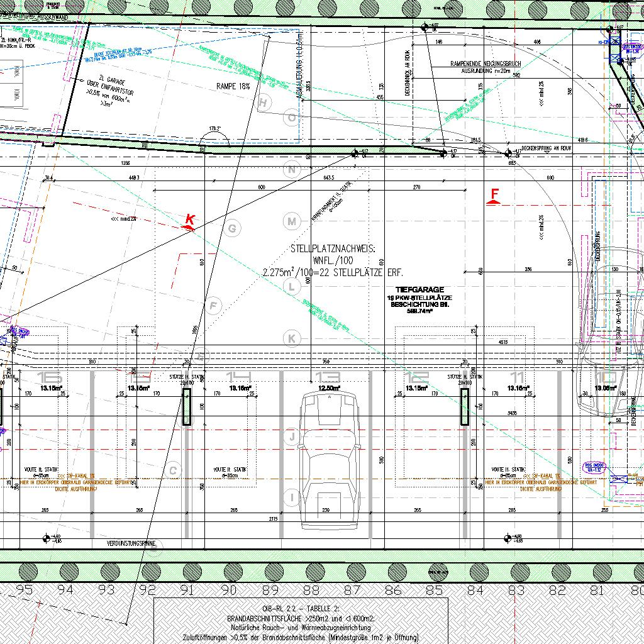Select the tree number '85' label

(434, 590)
